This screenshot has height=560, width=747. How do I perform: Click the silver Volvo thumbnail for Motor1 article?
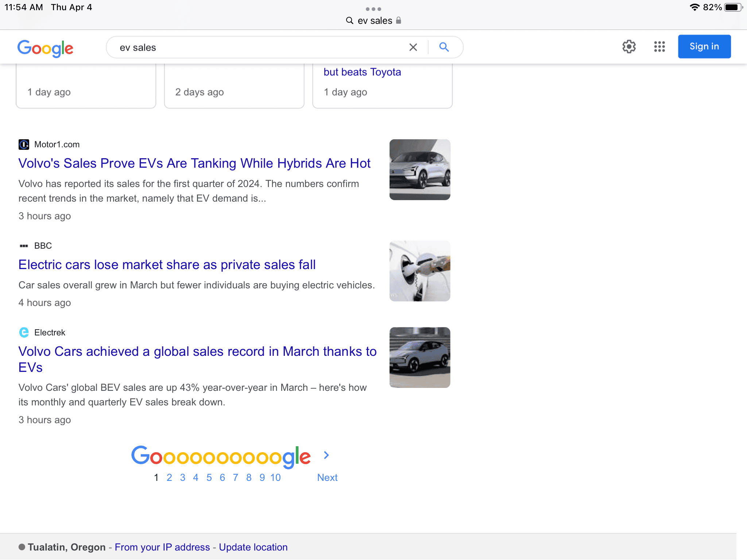[x=420, y=170]
